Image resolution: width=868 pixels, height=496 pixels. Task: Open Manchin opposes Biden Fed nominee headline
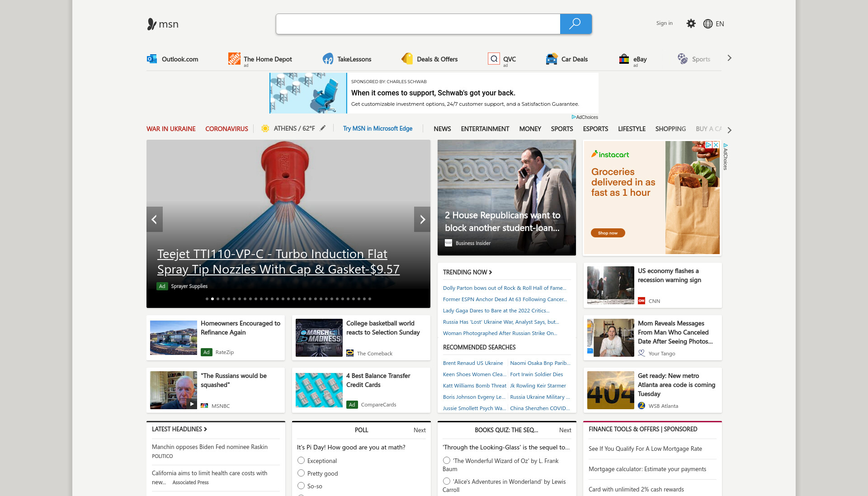210,447
